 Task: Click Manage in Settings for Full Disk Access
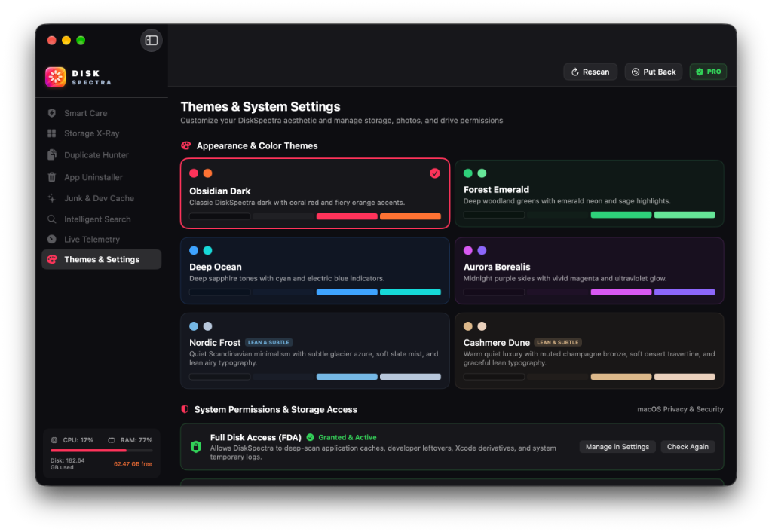(617, 447)
